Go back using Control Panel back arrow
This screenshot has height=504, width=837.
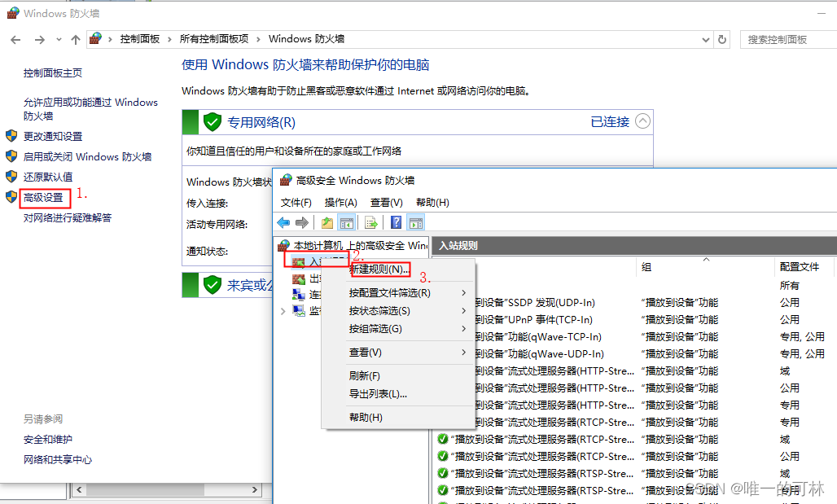pos(15,40)
